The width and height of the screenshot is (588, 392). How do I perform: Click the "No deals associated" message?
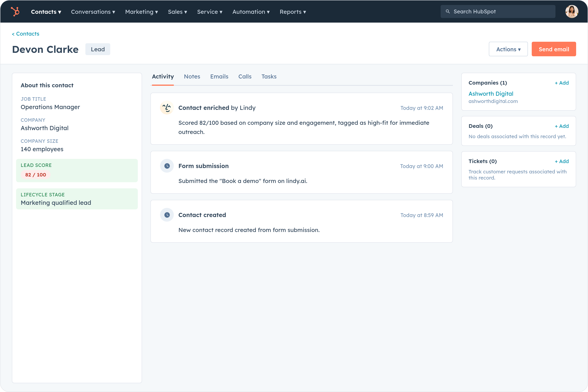[517, 136]
